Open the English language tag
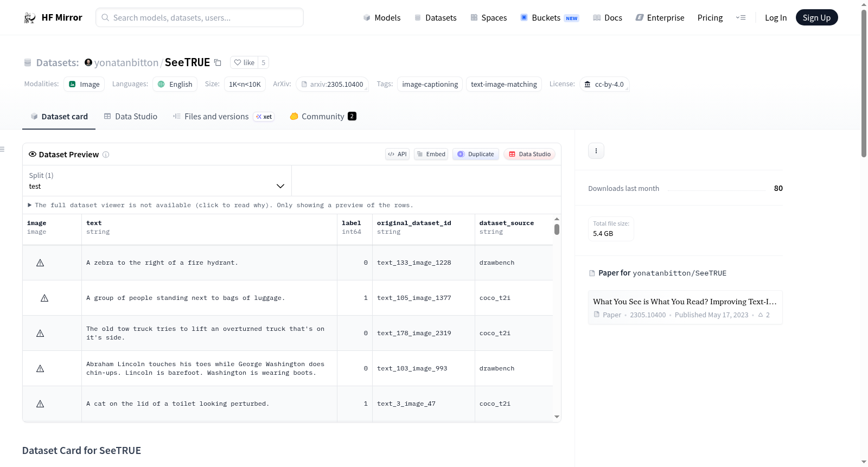Screen dimensions: 868x467 click(175, 84)
